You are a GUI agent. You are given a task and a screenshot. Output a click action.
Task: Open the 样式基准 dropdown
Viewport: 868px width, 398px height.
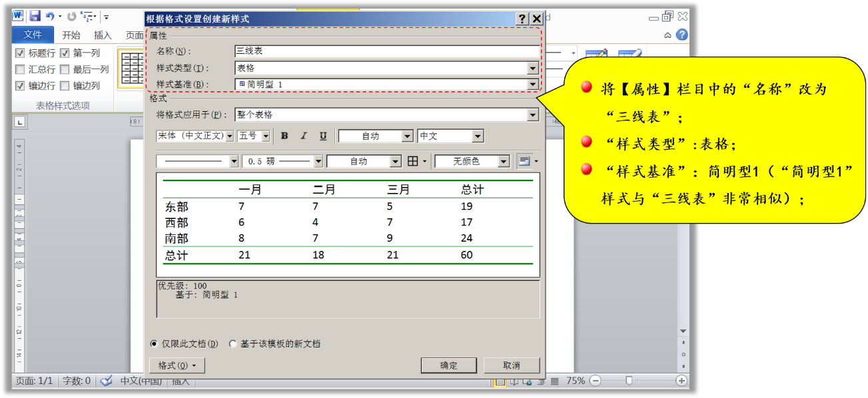[532, 85]
